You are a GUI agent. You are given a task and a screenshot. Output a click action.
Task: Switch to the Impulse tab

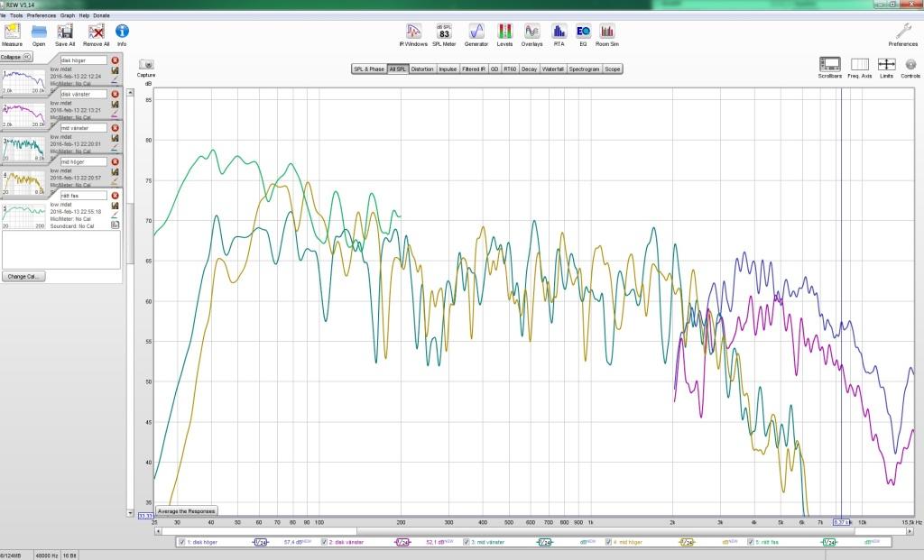point(448,69)
